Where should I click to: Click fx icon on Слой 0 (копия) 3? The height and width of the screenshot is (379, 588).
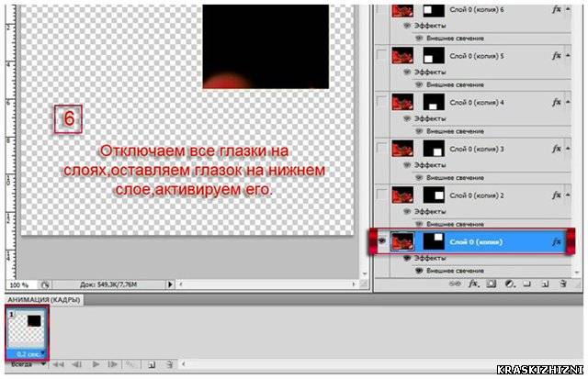click(557, 149)
